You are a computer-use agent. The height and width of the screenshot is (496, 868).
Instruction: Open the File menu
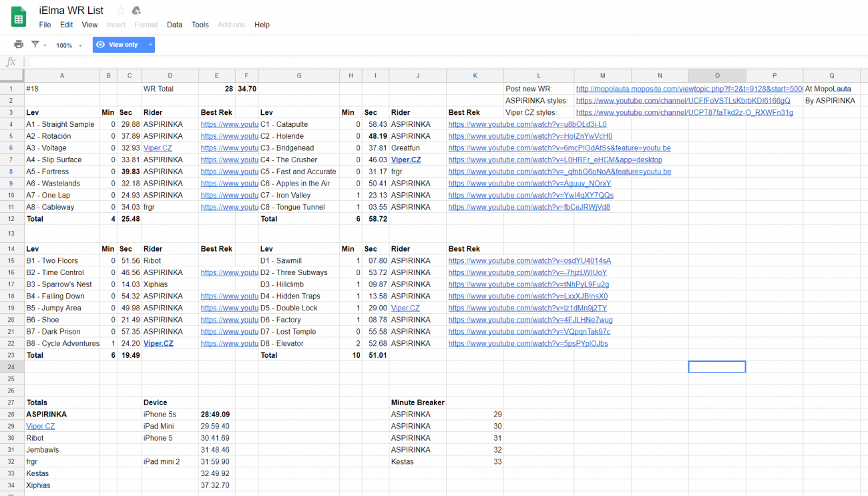click(45, 25)
